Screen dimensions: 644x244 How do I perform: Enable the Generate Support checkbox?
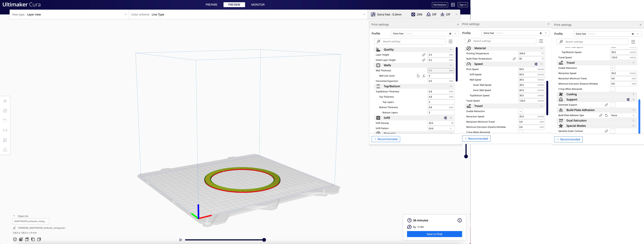click(613, 105)
